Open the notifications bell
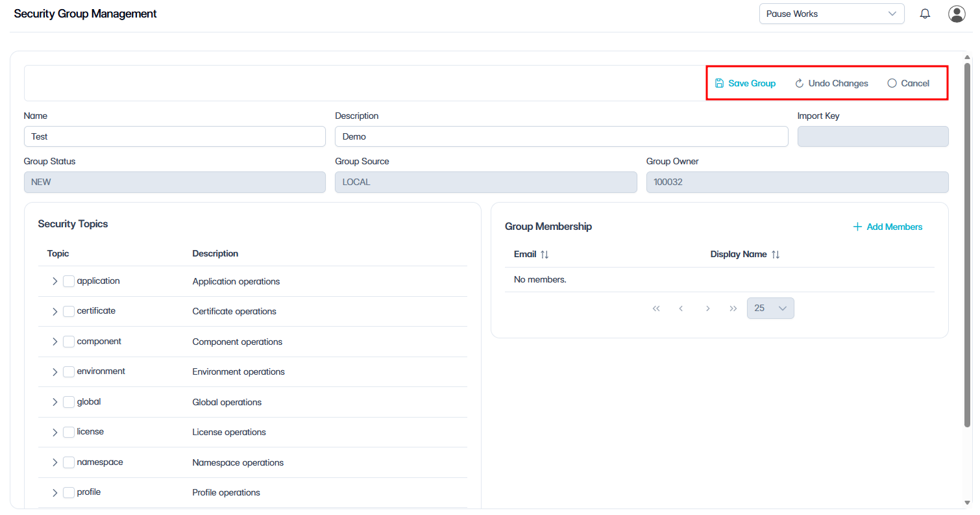The width and height of the screenshot is (980, 515). tap(925, 14)
